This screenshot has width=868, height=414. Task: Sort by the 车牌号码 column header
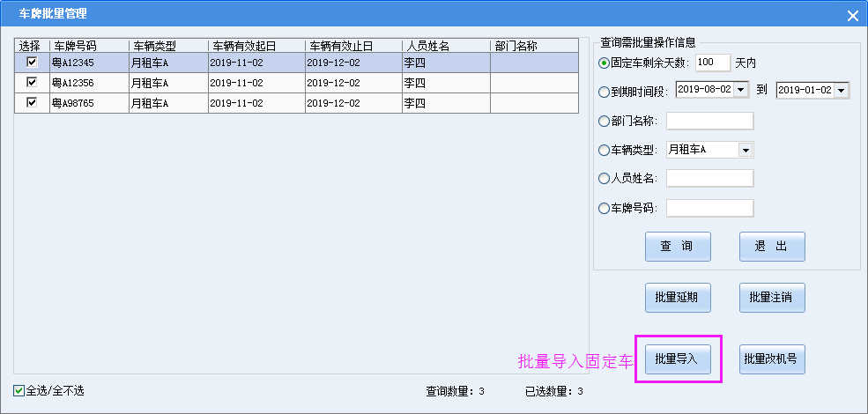click(89, 46)
